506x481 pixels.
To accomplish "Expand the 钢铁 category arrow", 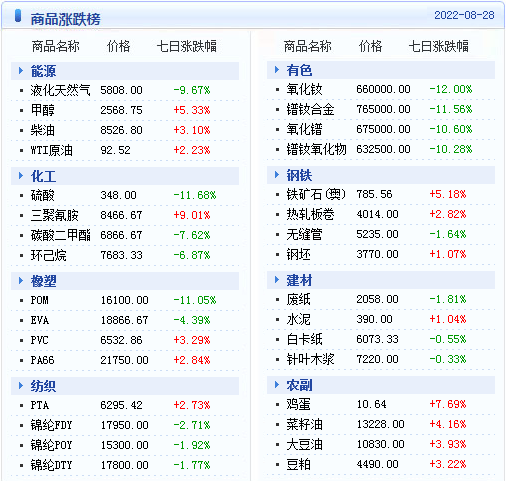I will tap(277, 175).
